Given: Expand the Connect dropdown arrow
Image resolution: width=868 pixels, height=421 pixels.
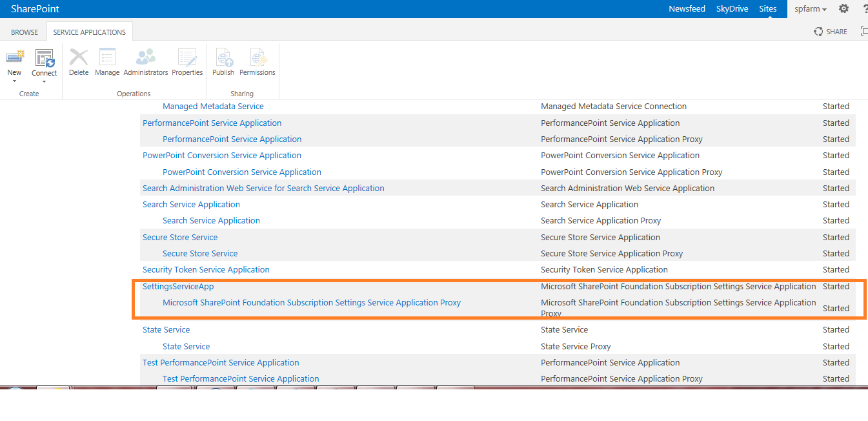Looking at the screenshot, I should pyautogui.click(x=45, y=81).
